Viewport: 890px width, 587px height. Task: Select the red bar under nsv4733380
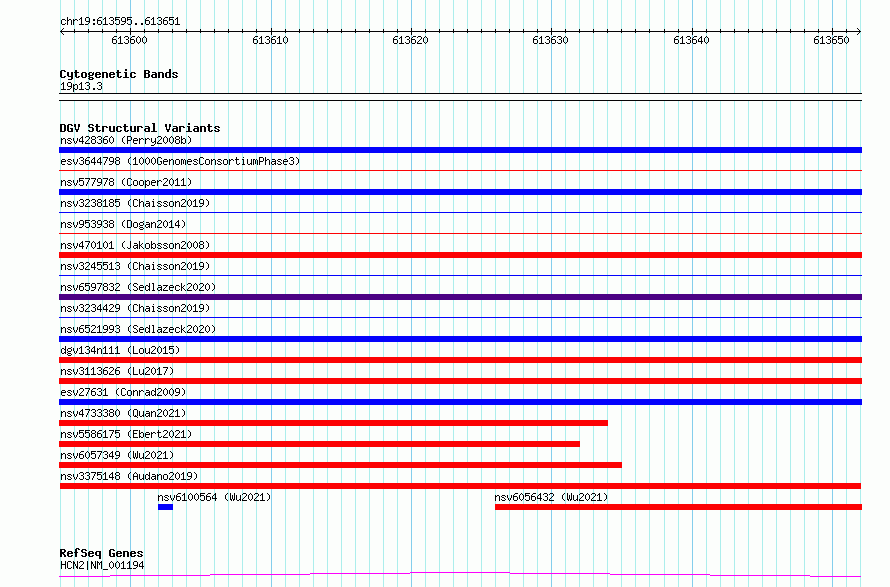pyautogui.click(x=333, y=423)
